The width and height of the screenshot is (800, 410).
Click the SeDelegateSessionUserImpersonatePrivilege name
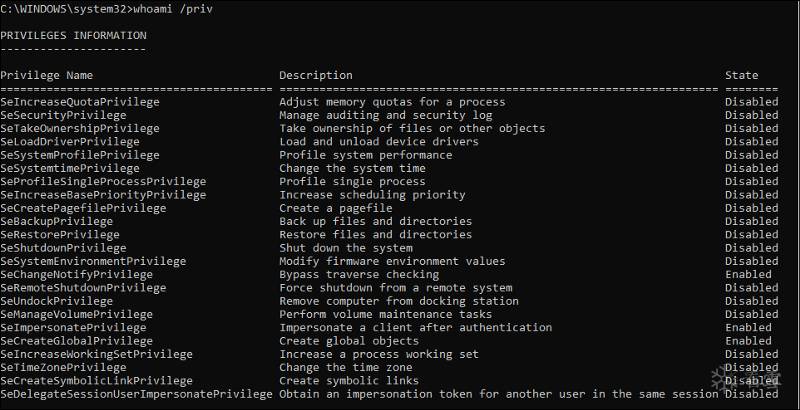coord(136,394)
